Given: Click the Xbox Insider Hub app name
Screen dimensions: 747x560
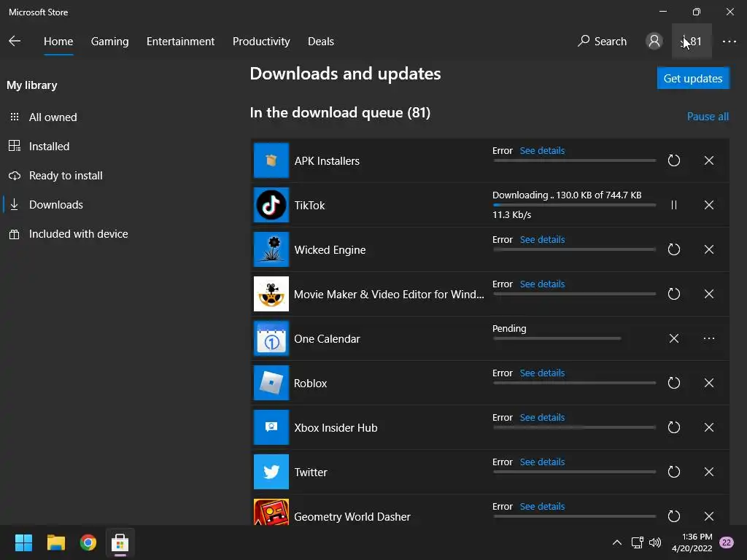Looking at the screenshot, I should click(x=336, y=427).
